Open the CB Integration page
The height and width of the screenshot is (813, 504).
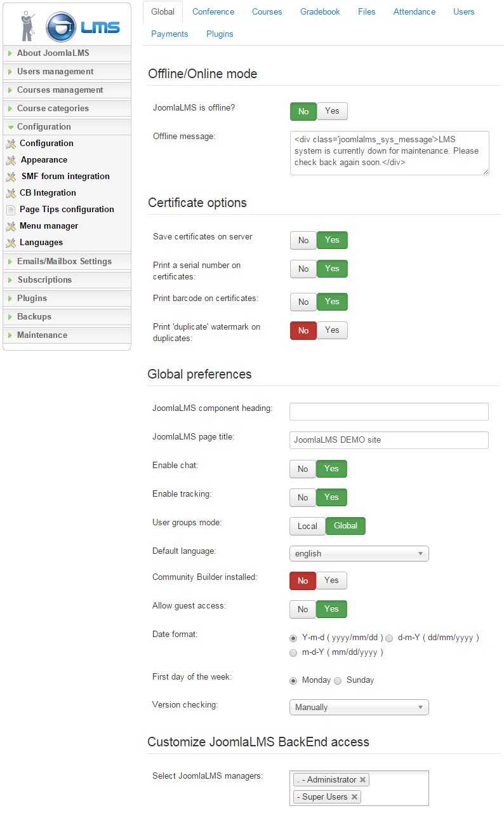tap(48, 193)
